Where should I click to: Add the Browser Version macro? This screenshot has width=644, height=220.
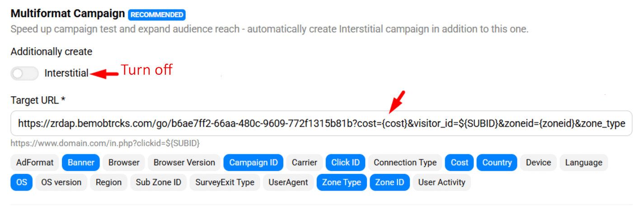pos(184,163)
